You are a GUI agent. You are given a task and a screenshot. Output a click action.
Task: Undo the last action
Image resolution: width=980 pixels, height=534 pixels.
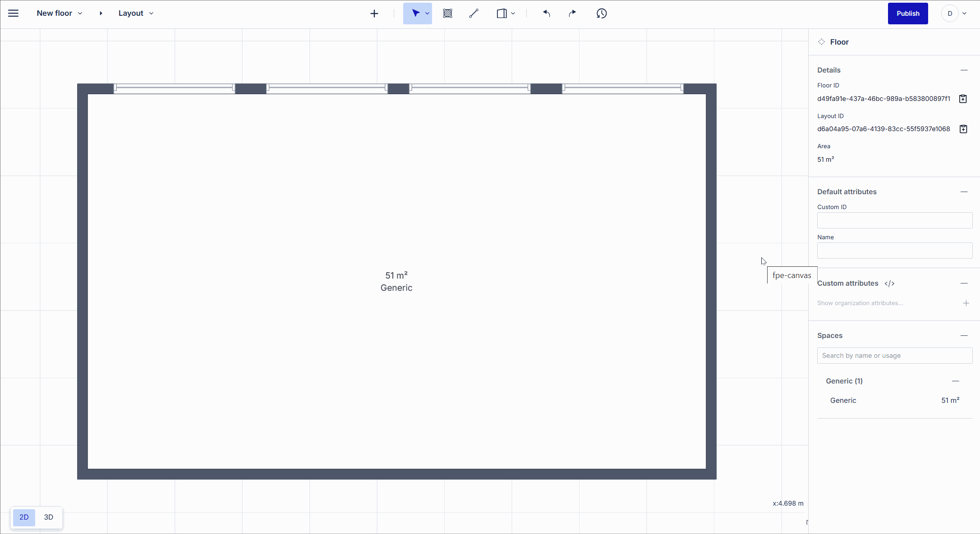[x=547, y=13]
